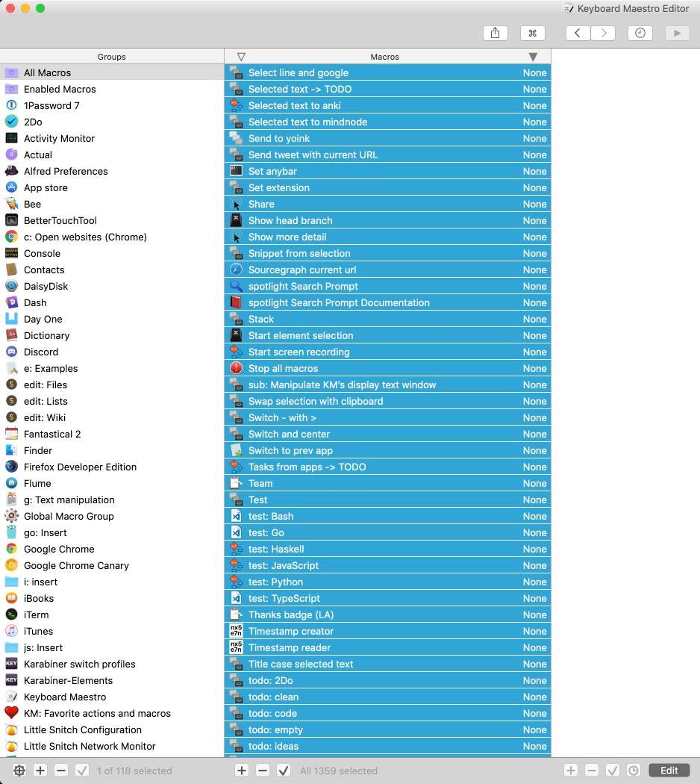
Task: Click the sort triangle at Macros header right
Action: click(533, 57)
